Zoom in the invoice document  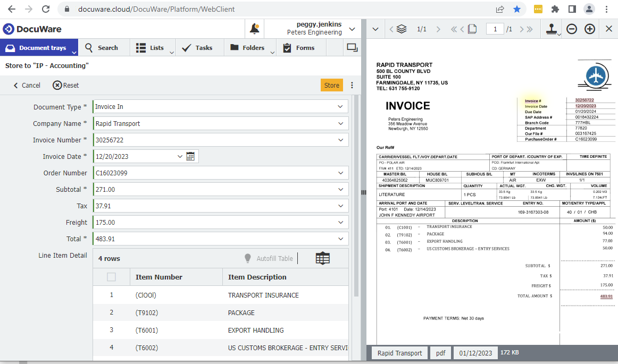point(590,29)
